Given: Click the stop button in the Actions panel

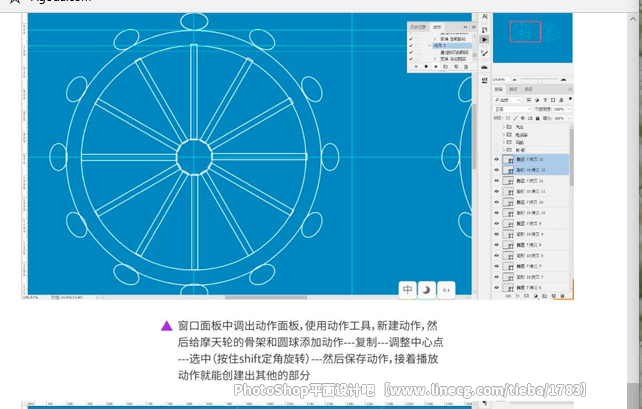Looking at the screenshot, I should [x=416, y=66].
